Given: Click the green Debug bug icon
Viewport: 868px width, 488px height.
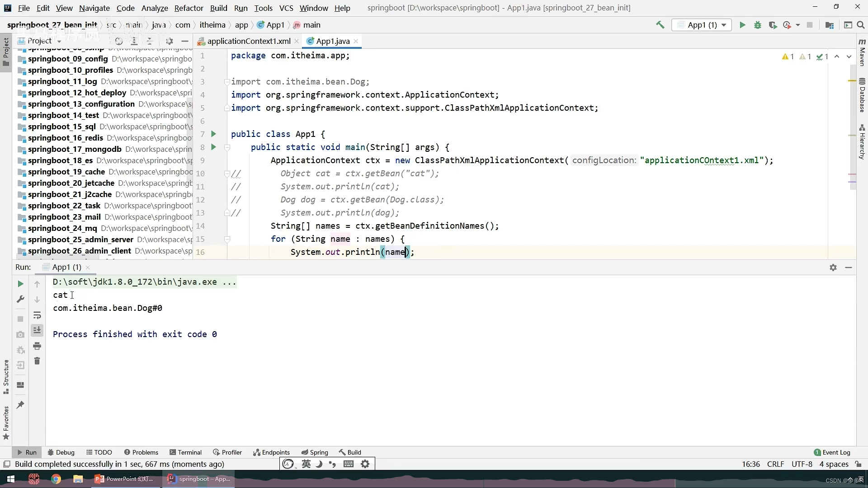Looking at the screenshot, I should click(758, 25).
